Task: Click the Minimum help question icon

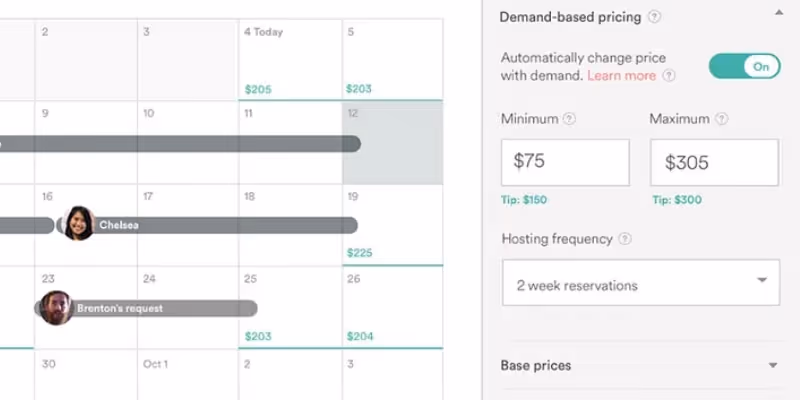Action: pyautogui.click(x=569, y=119)
